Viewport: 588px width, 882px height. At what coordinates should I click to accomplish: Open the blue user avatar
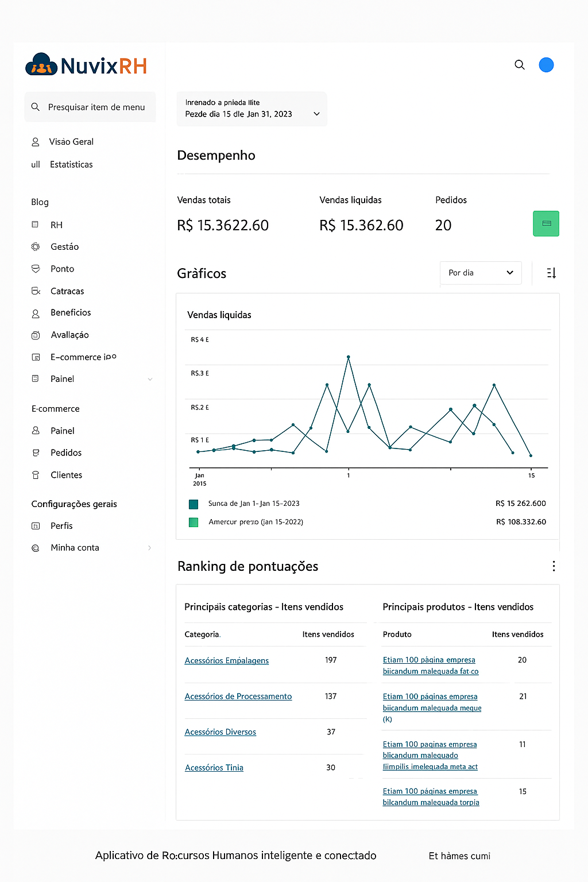pos(546,65)
